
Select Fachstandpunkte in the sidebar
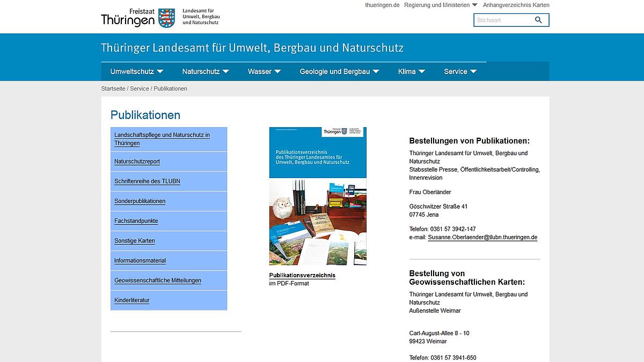[169, 221]
